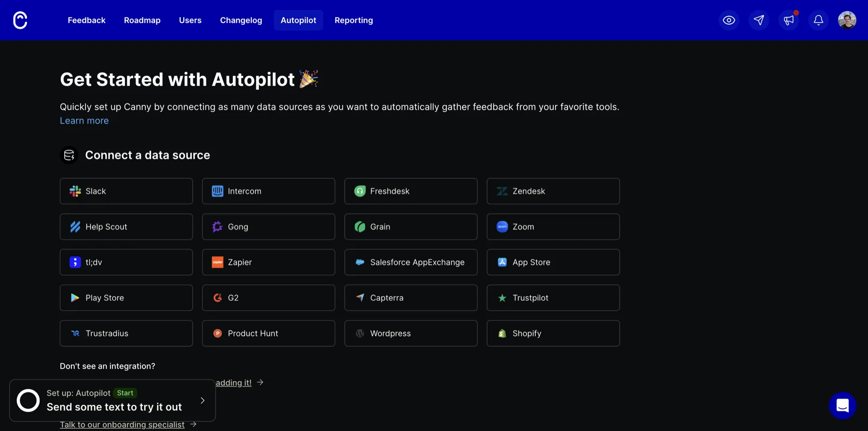Click the Freshdesk logo icon
The height and width of the screenshot is (431, 868).
pos(360,191)
